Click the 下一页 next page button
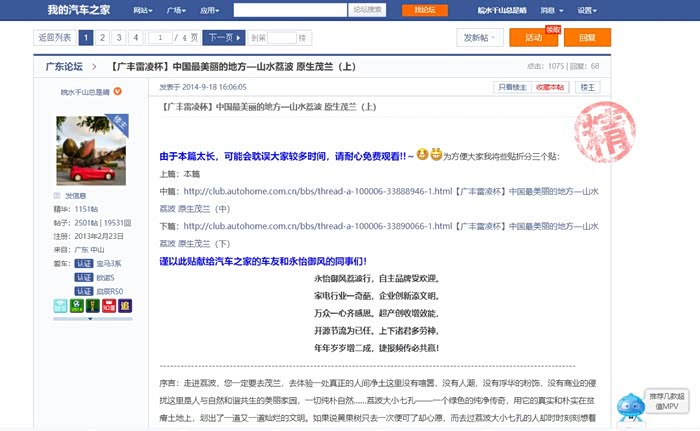The image size is (700, 431). 222,38
